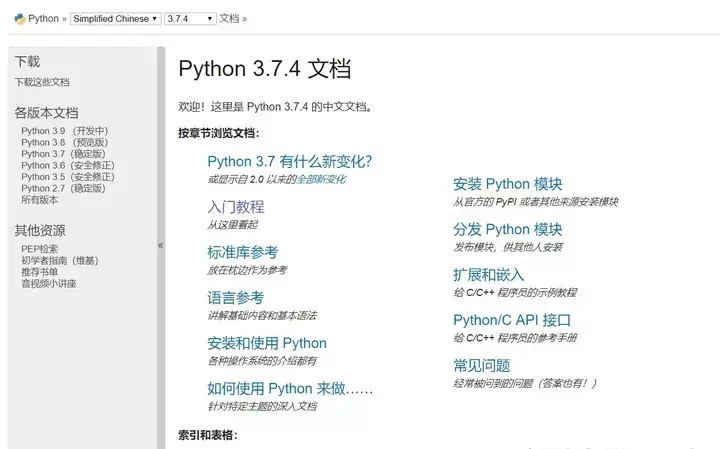Click the 索引和表格: heading
Screen dimensions: 720x449
click(x=208, y=435)
